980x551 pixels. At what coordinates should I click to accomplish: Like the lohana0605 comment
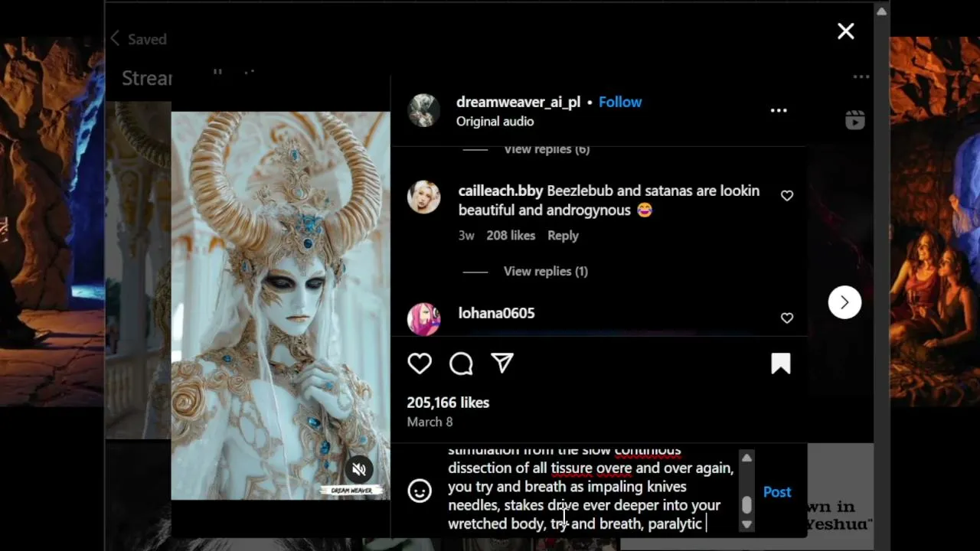787,318
